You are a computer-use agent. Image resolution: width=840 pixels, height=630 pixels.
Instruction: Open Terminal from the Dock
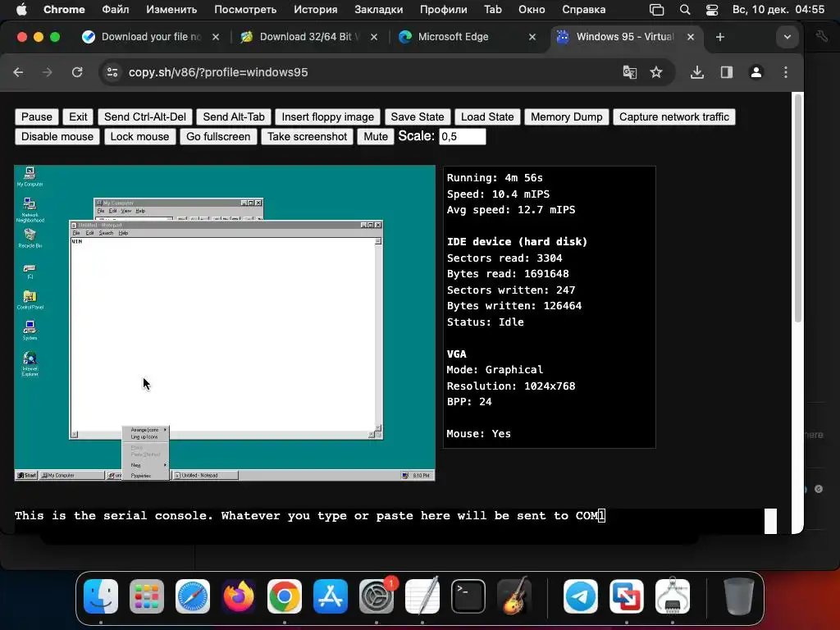(x=468, y=596)
